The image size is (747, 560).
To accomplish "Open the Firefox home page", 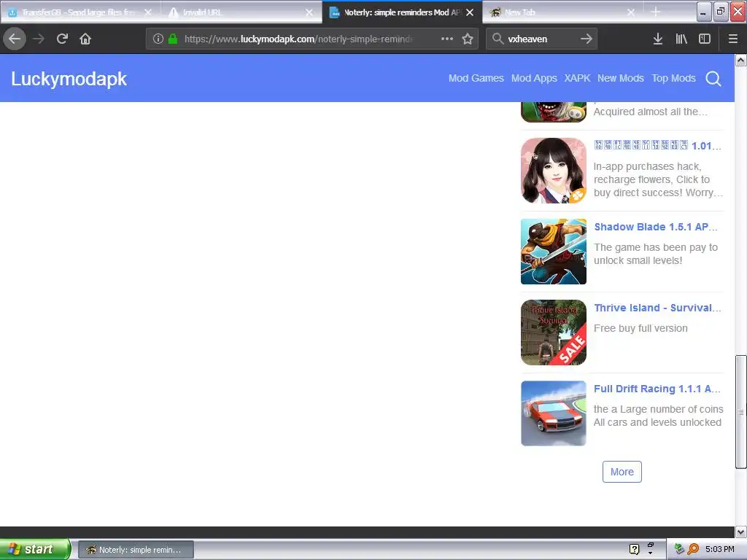I will [x=85, y=39].
